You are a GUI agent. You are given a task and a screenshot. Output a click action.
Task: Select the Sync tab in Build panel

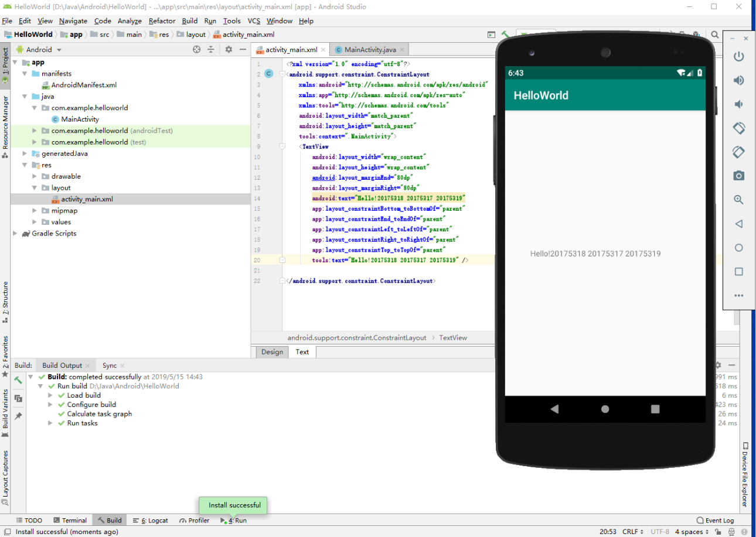pyautogui.click(x=110, y=365)
